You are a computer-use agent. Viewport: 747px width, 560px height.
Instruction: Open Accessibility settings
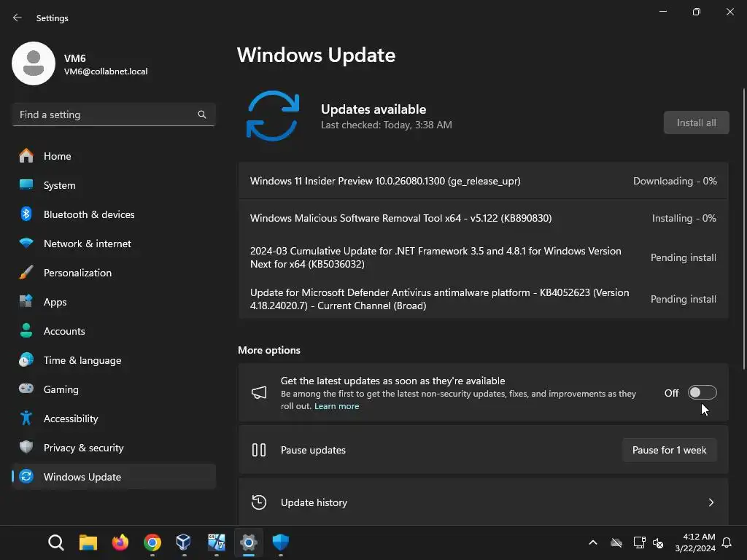coord(114,419)
